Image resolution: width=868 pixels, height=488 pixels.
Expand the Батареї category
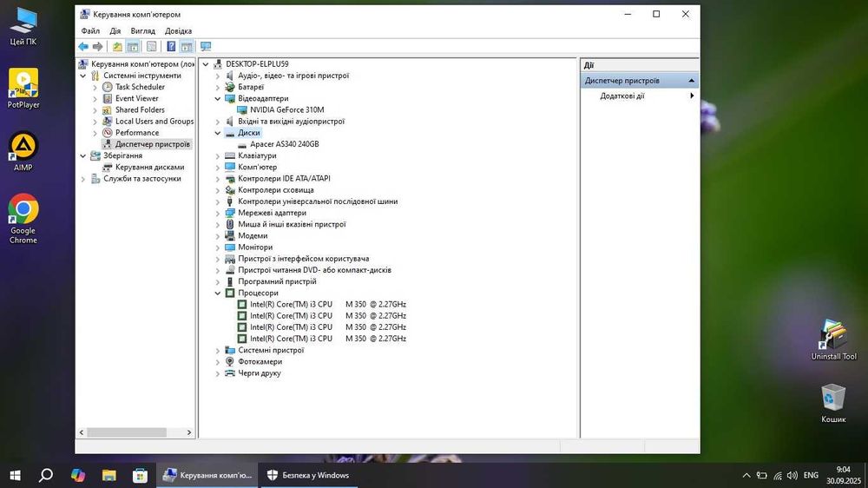click(x=218, y=87)
